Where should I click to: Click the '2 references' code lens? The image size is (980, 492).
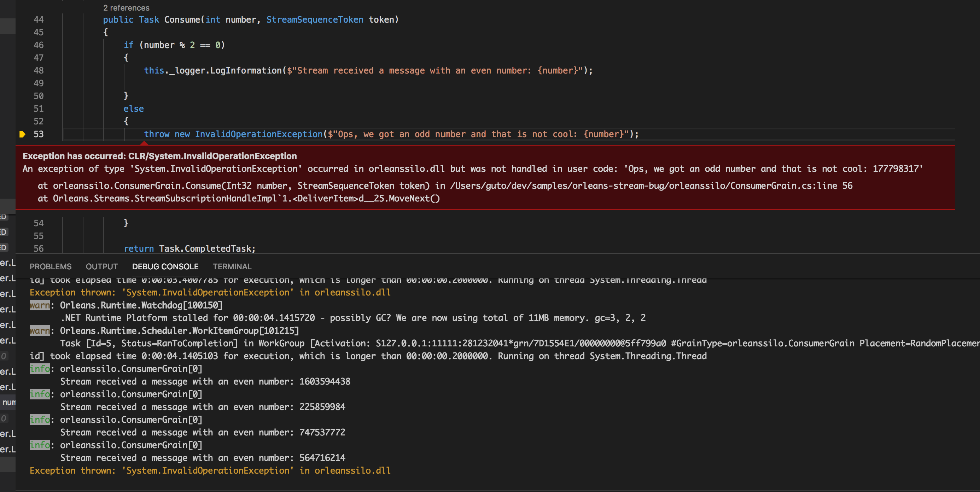coord(126,8)
